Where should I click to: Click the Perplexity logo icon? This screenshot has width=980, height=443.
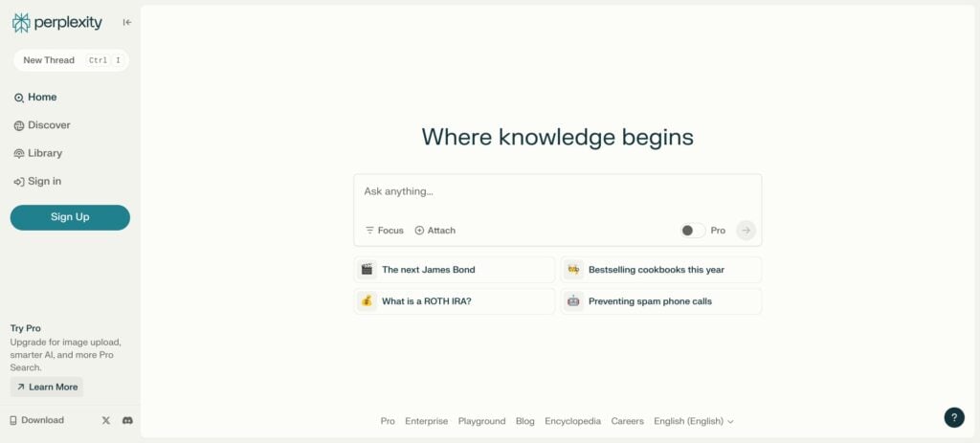pos(21,22)
